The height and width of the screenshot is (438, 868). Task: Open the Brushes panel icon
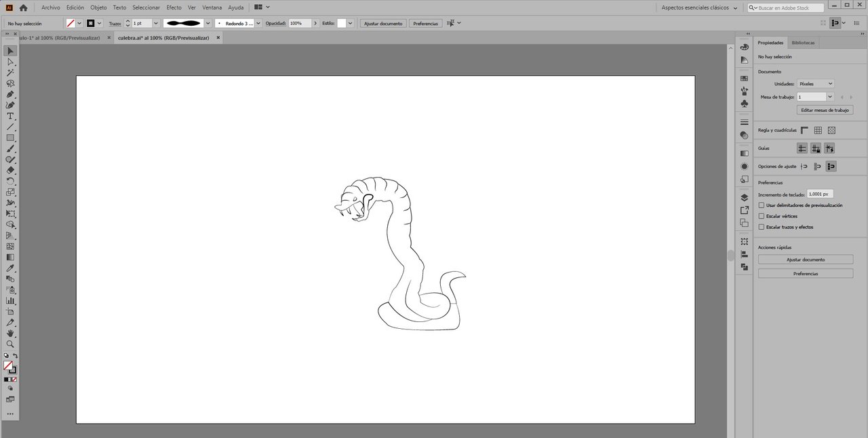pyautogui.click(x=744, y=91)
